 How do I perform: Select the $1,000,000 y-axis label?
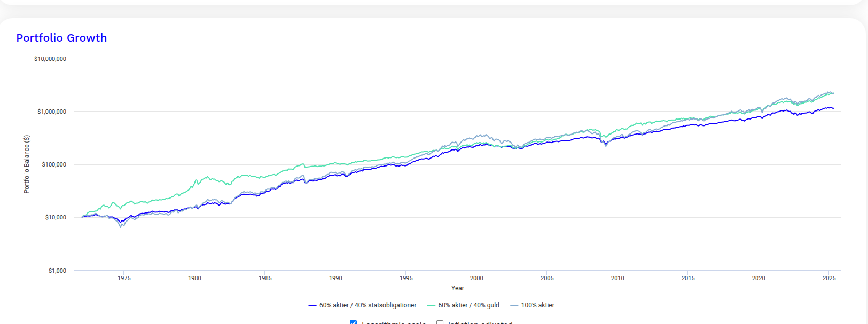tap(52, 112)
